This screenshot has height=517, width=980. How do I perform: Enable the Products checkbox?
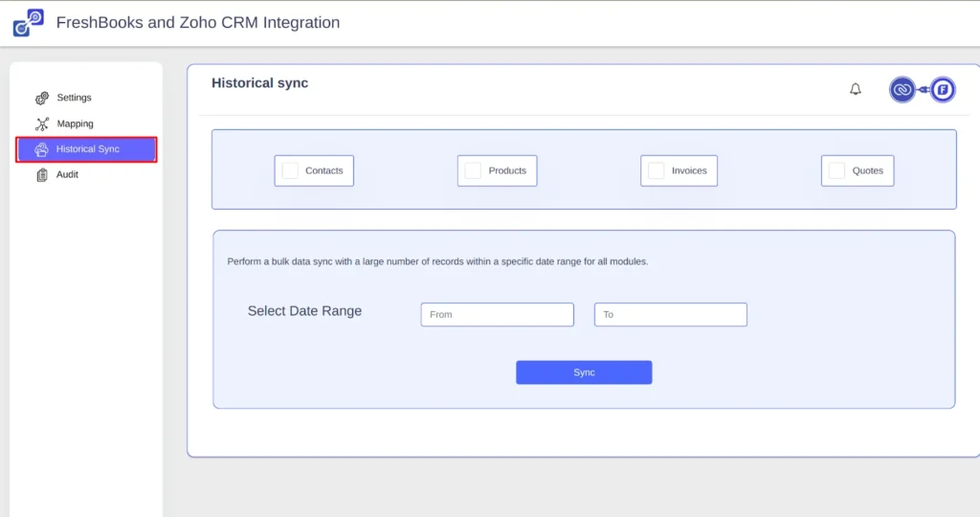[473, 170]
